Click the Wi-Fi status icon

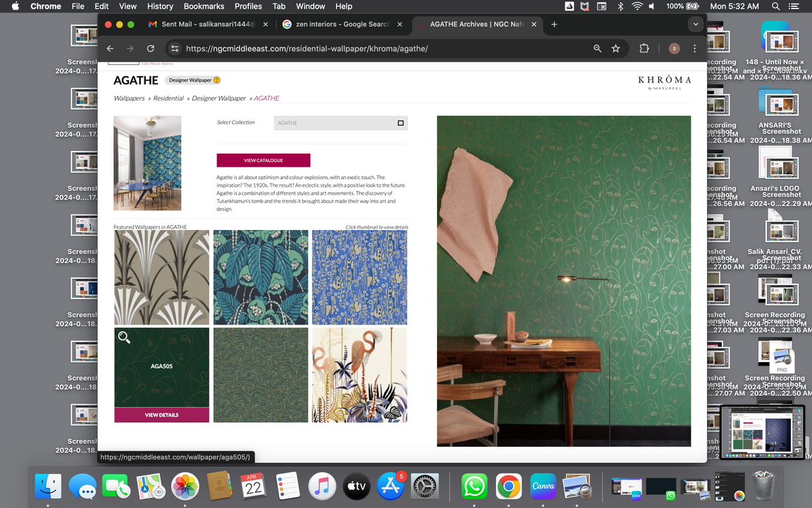[637, 6]
